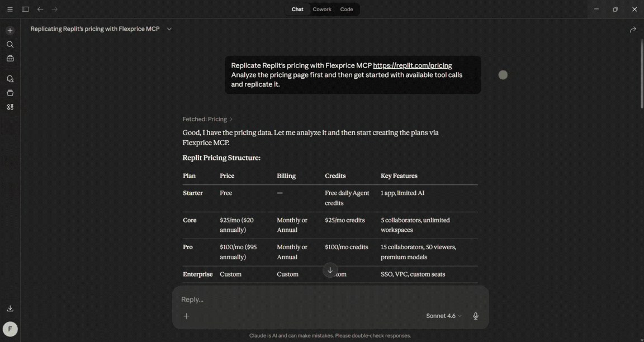Click the 15 collaborators, 50 viewers cell
This screenshot has height=342, width=644.
419,252
